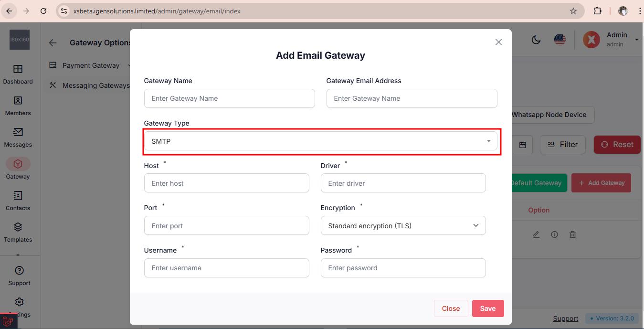Select the Contacts sidebar icon
Viewport: 644px width, 329px height.
tap(18, 201)
